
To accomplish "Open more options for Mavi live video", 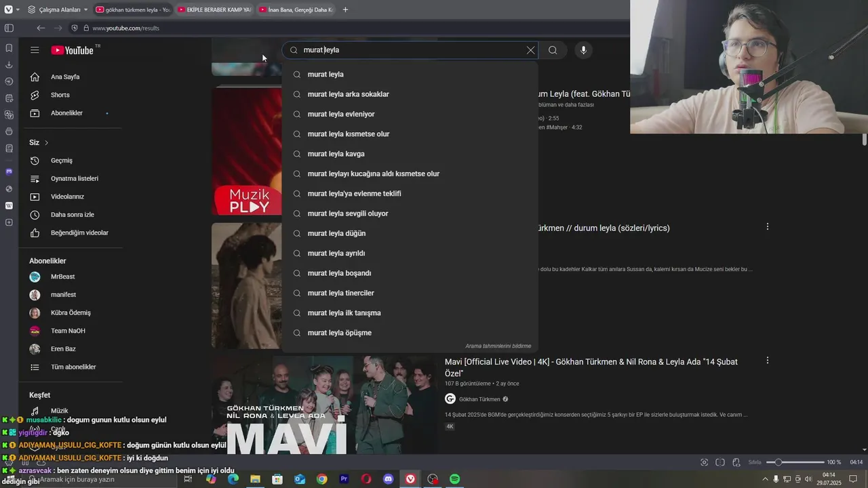I will click(768, 361).
